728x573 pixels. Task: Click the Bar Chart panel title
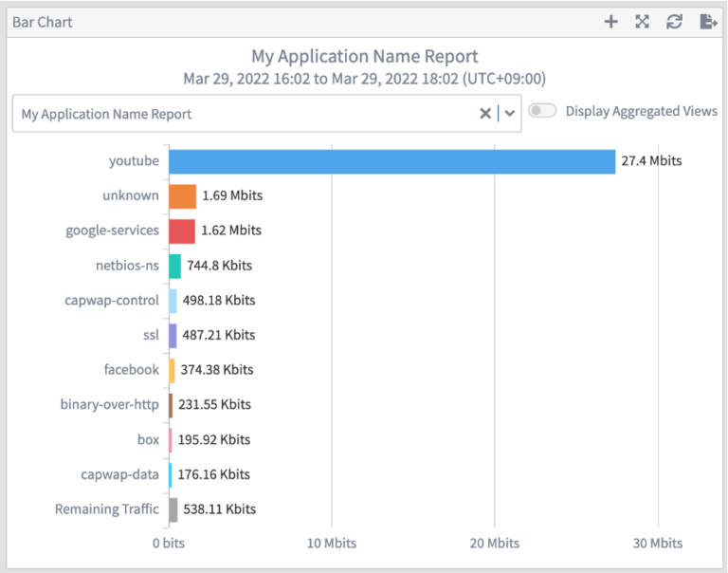pos(43,22)
